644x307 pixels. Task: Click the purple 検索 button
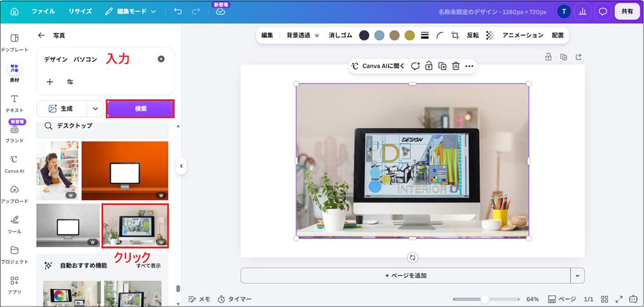pyautogui.click(x=140, y=109)
